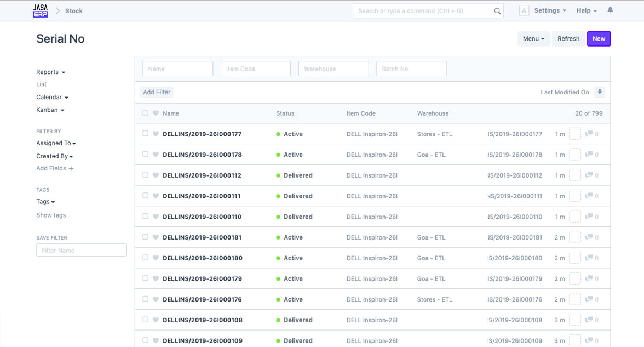This screenshot has width=644, height=347.
Task: Open the Reports sidebar menu
Action: [50, 72]
